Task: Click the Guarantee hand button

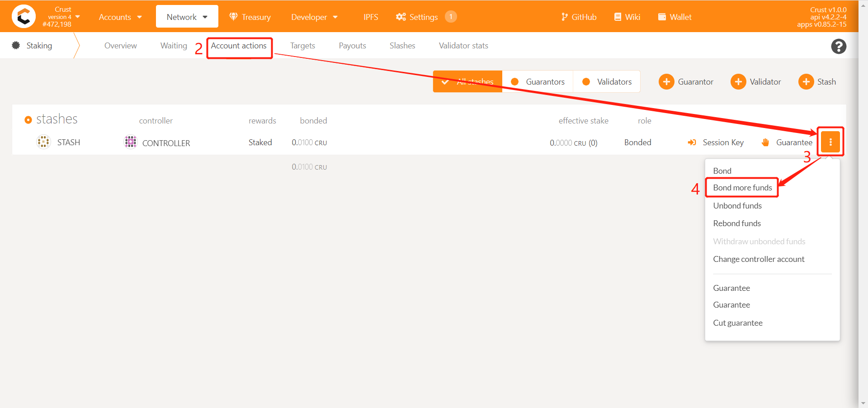Action: click(787, 142)
